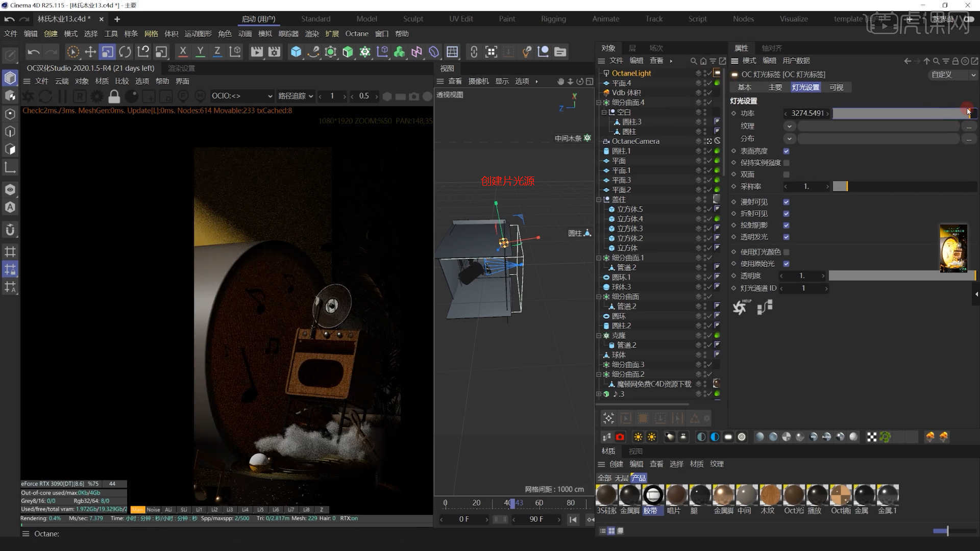Select the Scale tool
Screen dimensions: 980x551
(107, 52)
